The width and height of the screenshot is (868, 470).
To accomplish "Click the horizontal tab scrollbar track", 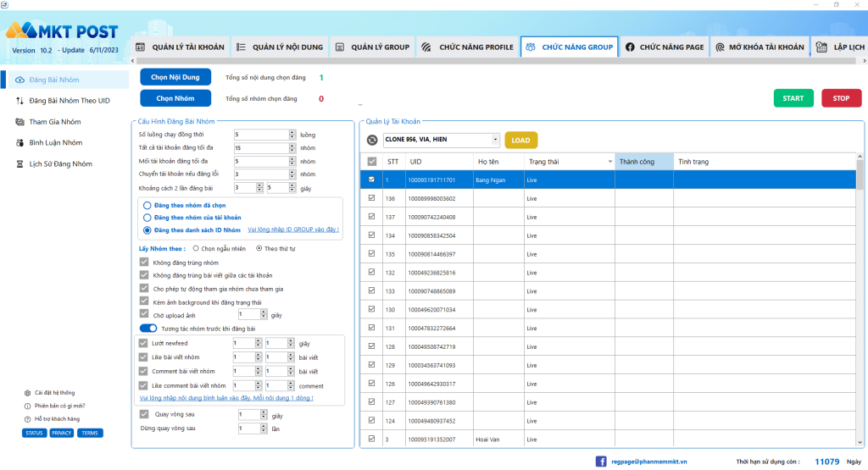I will click(498, 61).
